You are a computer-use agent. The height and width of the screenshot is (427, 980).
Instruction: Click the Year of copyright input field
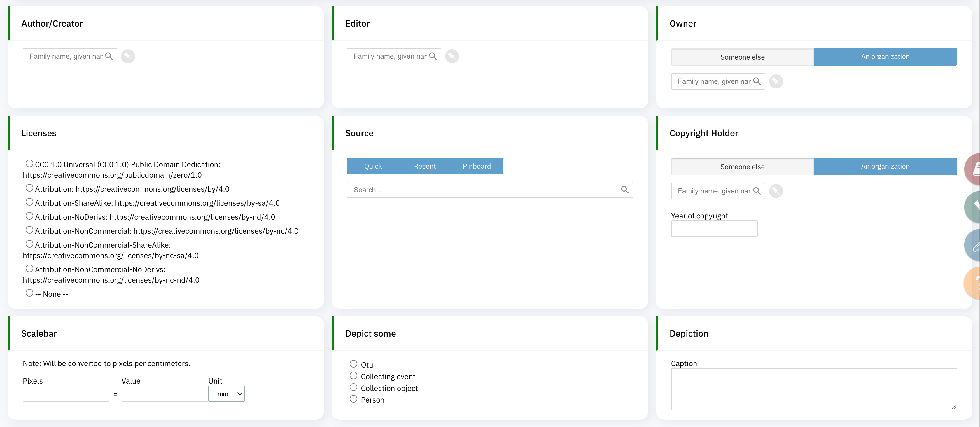tap(714, 228)
